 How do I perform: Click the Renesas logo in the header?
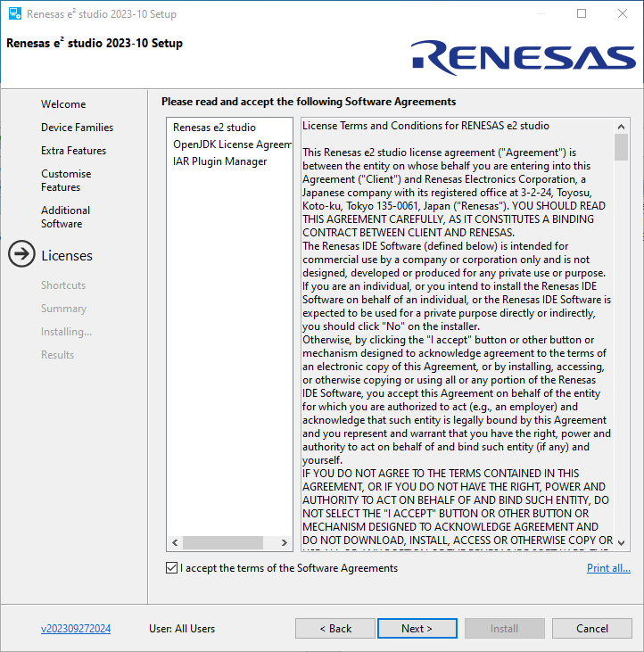(523, 56)
